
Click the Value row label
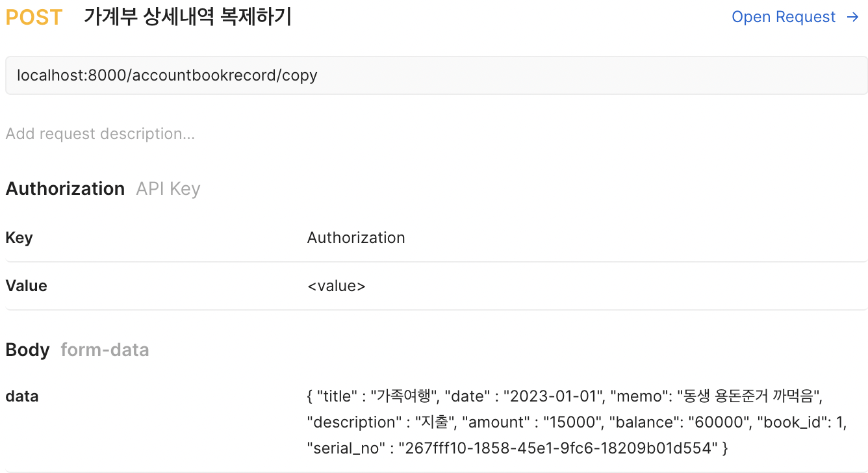(x=26, y=285)
